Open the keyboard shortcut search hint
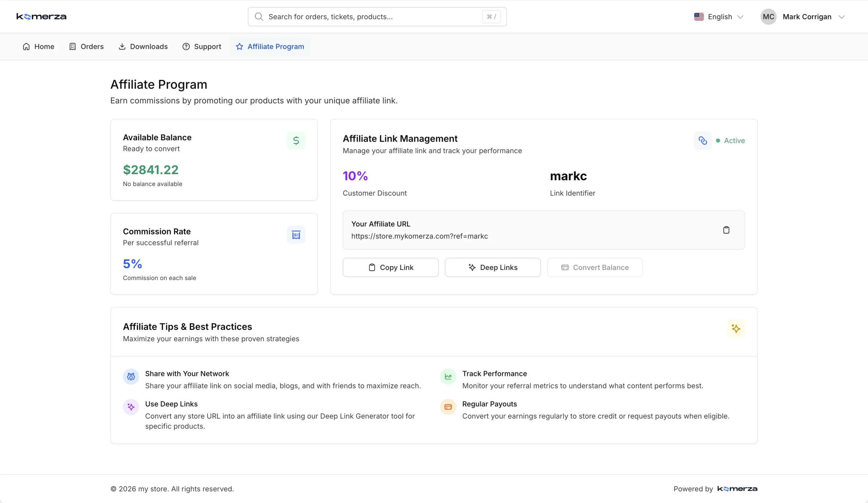The width and height of the screenshot is (868, 503). [491, 17]
